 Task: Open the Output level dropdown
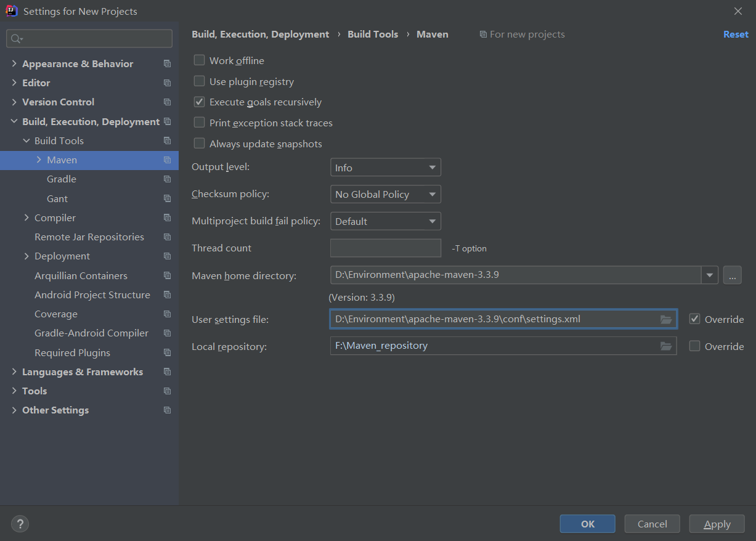point(386,168)
